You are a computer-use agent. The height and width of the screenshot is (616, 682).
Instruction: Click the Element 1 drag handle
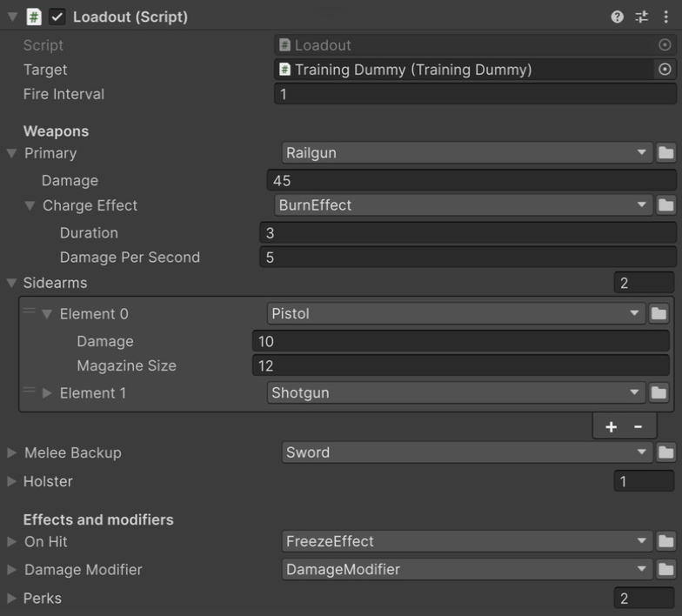(30, 390)
